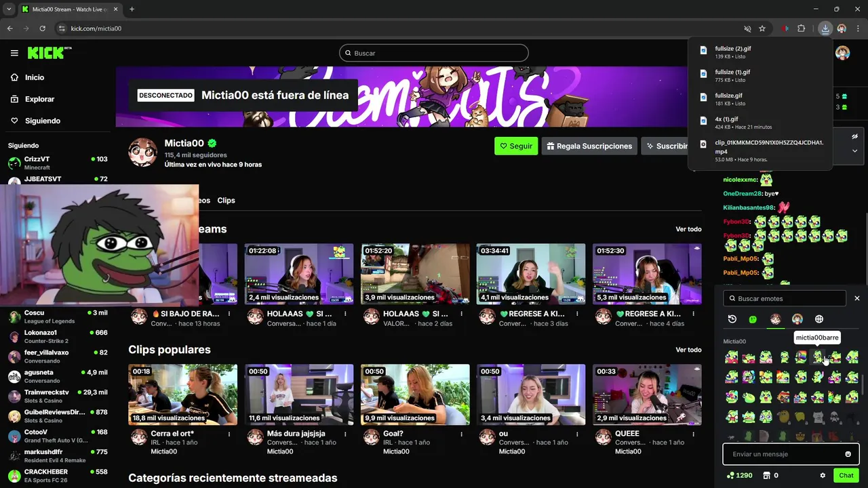The height and width of the screenshot is (488, 868).
Task: Select the straw-hat avatar emotes tab
Action: (797, 319)
